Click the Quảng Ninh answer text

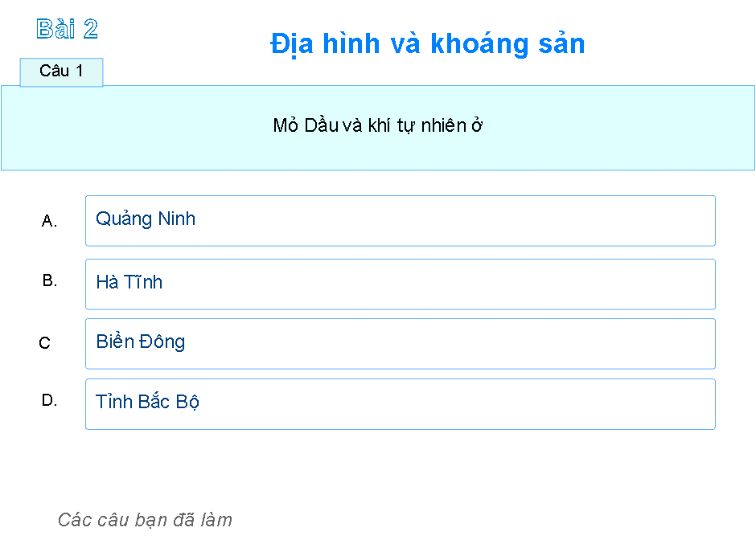click(x=145, y=219)
